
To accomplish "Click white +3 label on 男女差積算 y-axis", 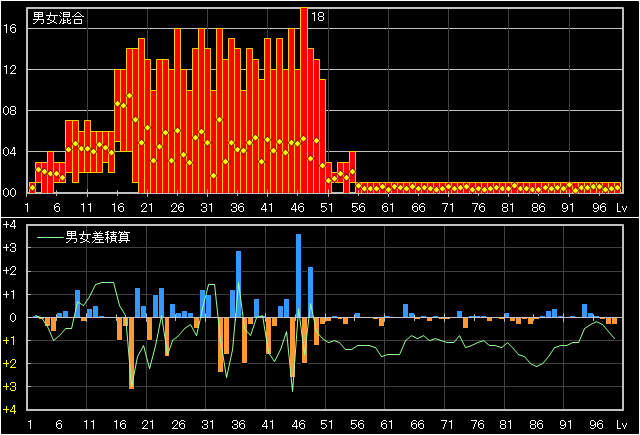I will (9, 248).
